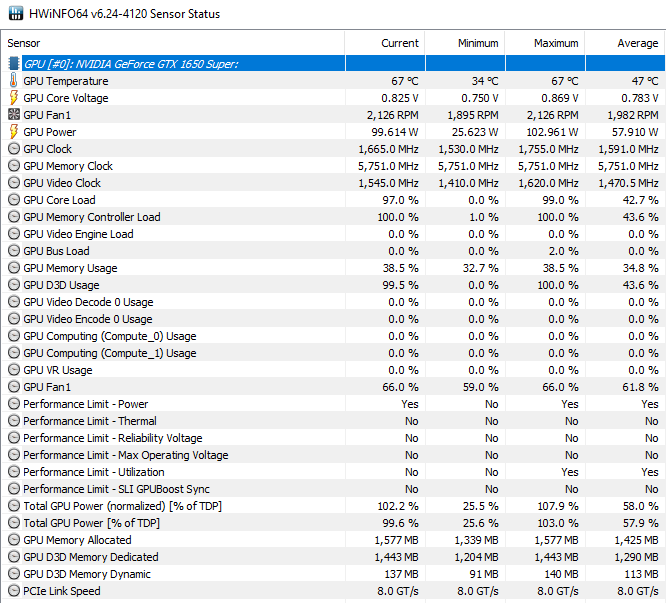Click the icon beside GPU D3D Usage
666x603 pixels.
[x=14, y=285]
